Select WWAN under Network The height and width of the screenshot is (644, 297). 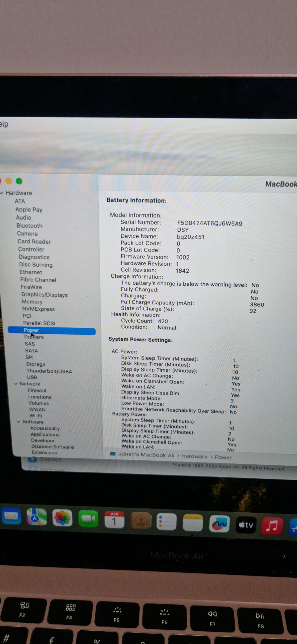pyautogui.click(x=37, y=409)
